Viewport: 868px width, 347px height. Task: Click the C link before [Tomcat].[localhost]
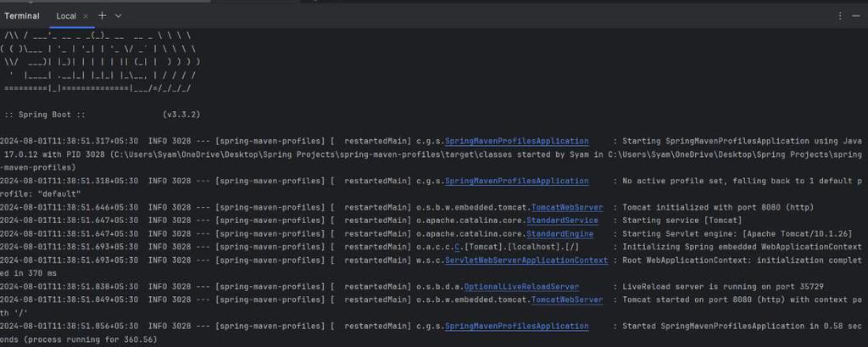pos(457,247)
